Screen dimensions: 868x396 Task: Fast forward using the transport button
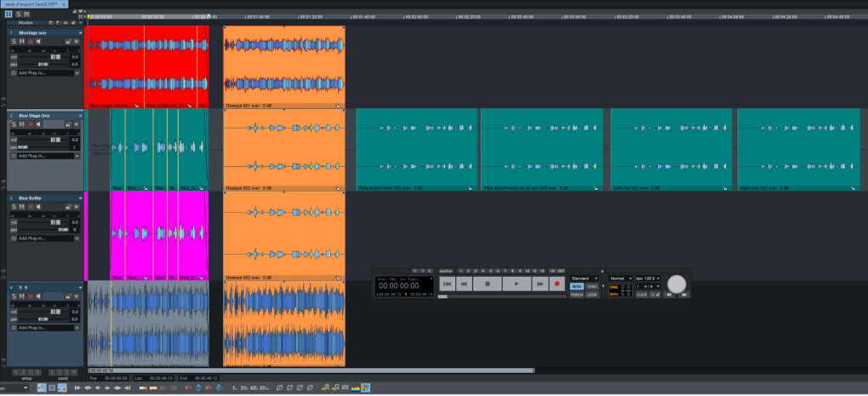click(539, 284)
